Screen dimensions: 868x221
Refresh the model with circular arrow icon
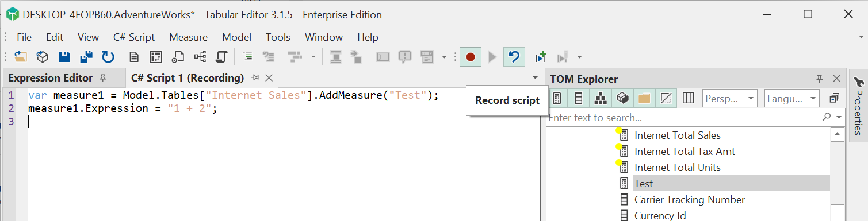108,57
